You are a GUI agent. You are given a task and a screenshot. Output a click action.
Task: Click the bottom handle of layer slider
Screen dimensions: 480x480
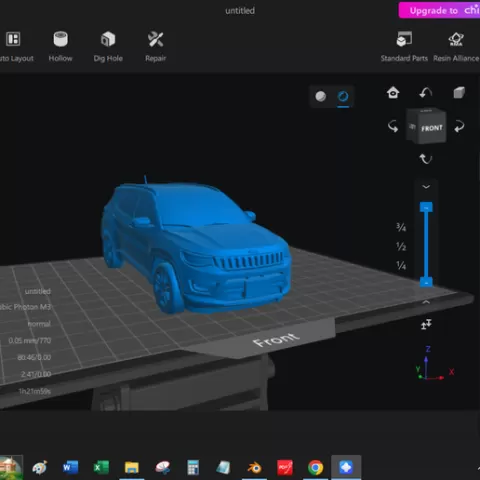click(x=426, y=282)
